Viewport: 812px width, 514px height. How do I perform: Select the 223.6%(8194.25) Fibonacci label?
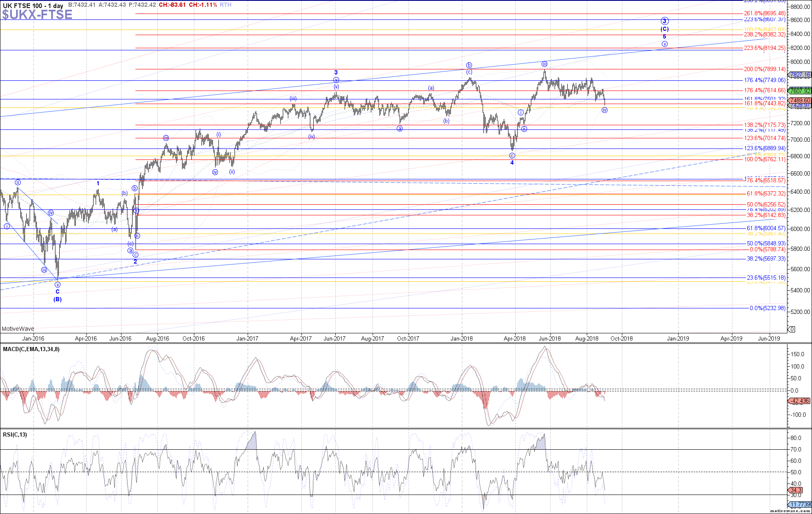coord(765,48)
